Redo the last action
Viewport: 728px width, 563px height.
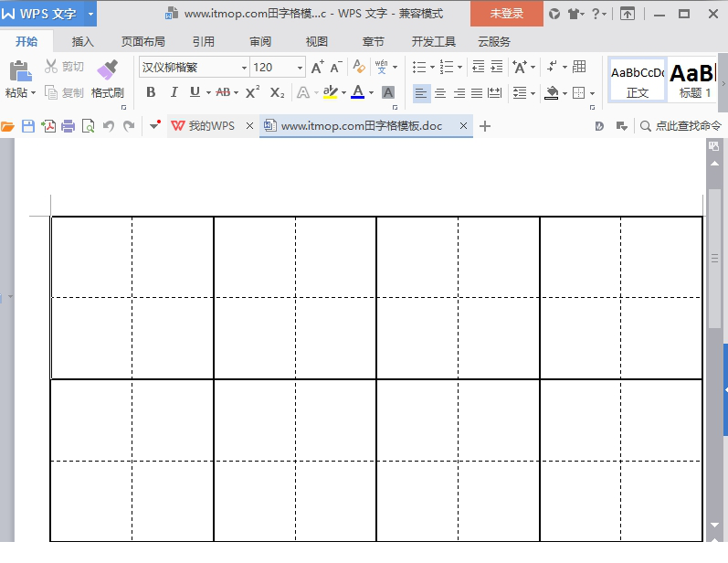pos(129,126)
